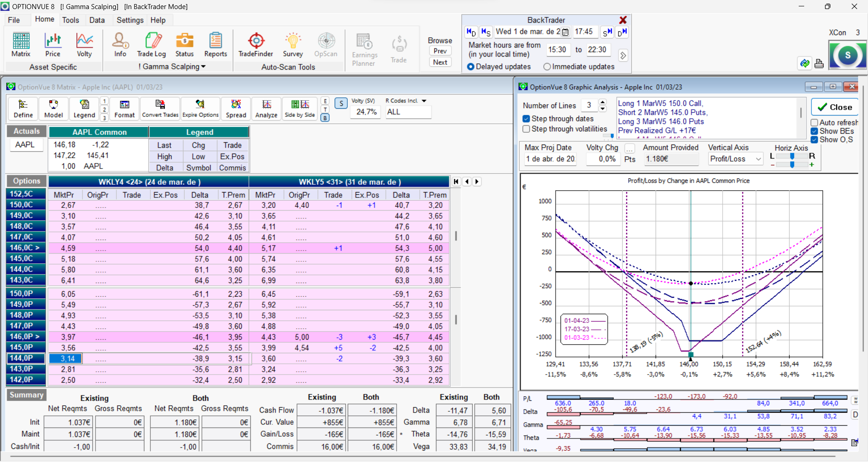Open the Survey tool
The height and width of the screenshot is (462, 868).
pyautogui.click(x=293, y=45)
